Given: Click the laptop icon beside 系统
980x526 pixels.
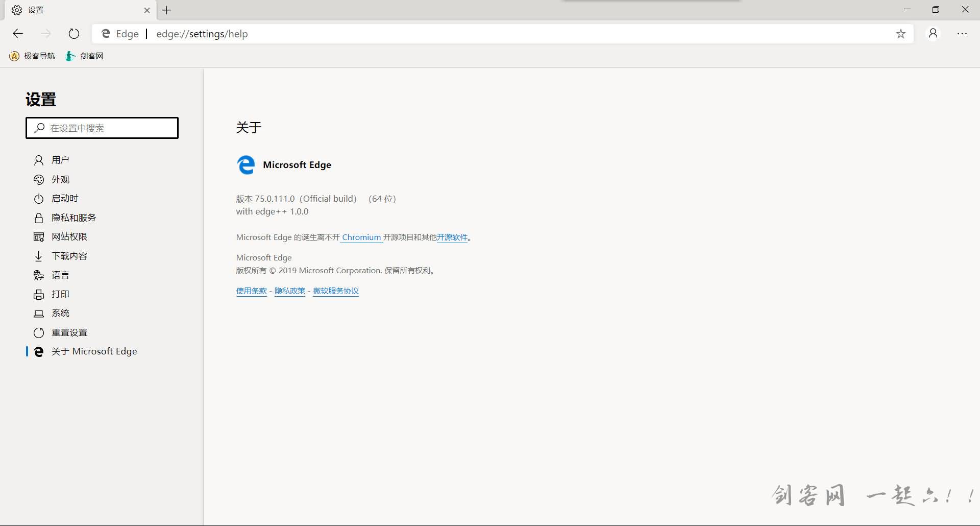Looking at the screenshot, I should click(39, 314).
